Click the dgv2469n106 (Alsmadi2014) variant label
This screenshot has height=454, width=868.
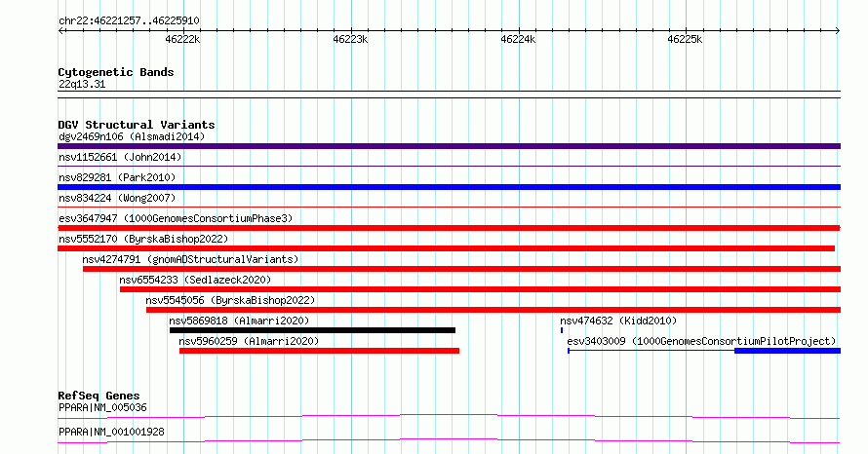click(132, 136)
